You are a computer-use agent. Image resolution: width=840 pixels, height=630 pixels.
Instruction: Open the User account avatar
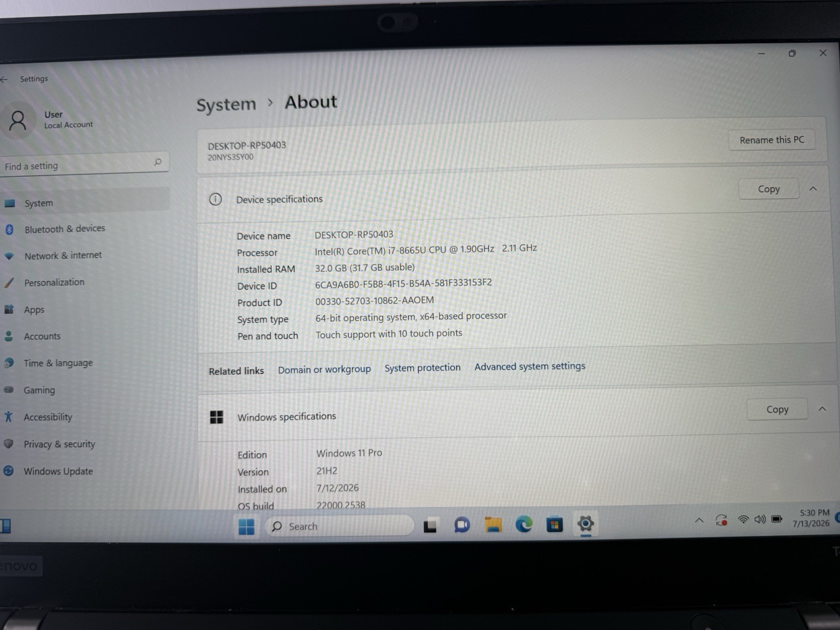pyautogui.click(x=18, y=120)
